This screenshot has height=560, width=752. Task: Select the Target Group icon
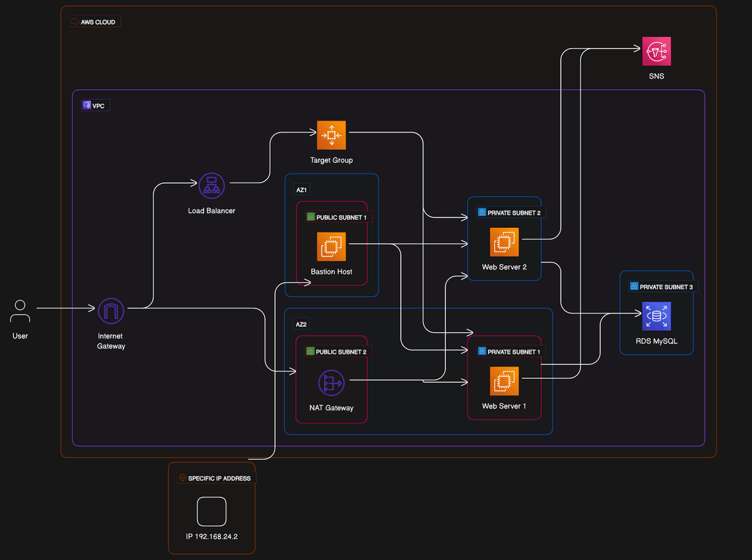(x=331, y=135)
